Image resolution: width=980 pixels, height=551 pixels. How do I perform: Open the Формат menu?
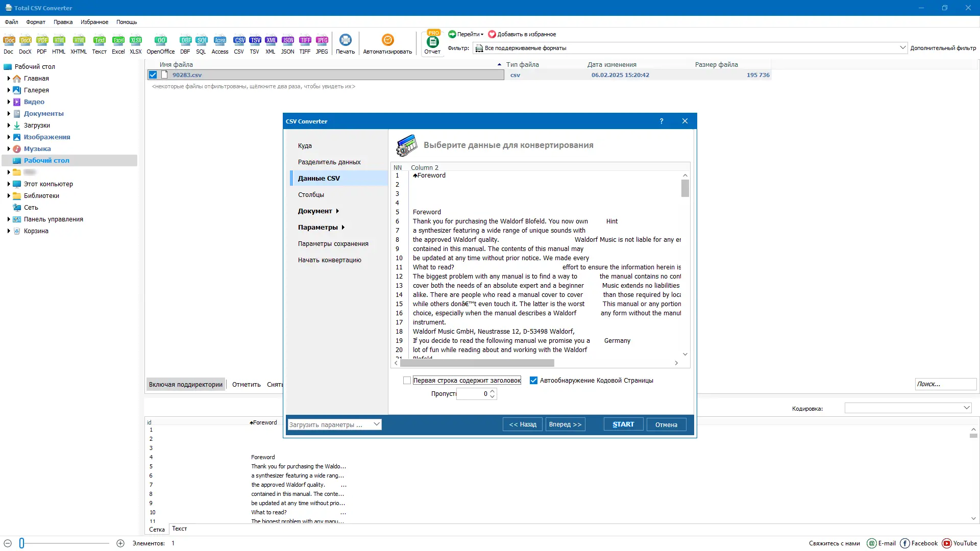tap(36, 22)
